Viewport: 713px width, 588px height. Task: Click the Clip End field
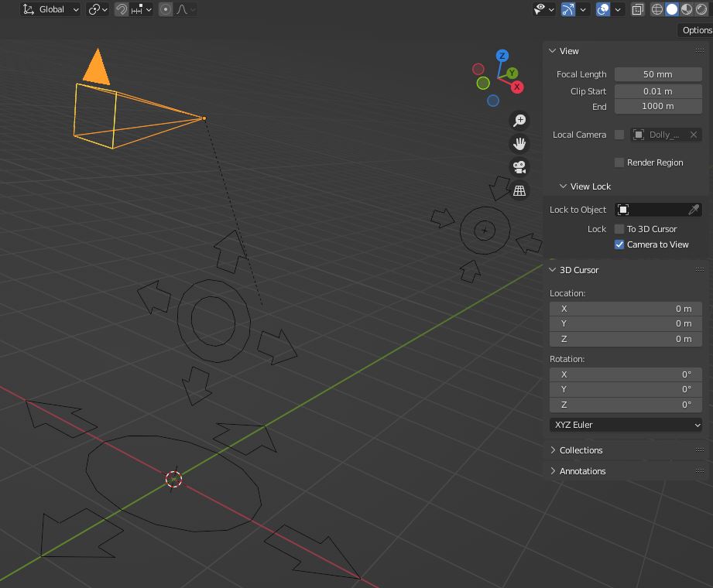[658, 106]
